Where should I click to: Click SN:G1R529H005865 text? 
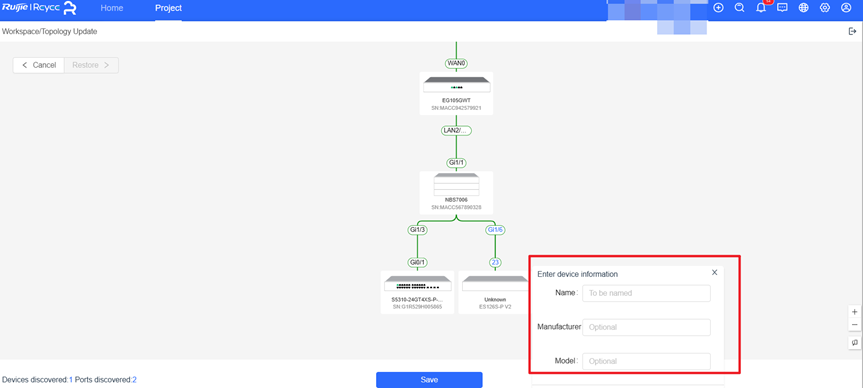417,307
